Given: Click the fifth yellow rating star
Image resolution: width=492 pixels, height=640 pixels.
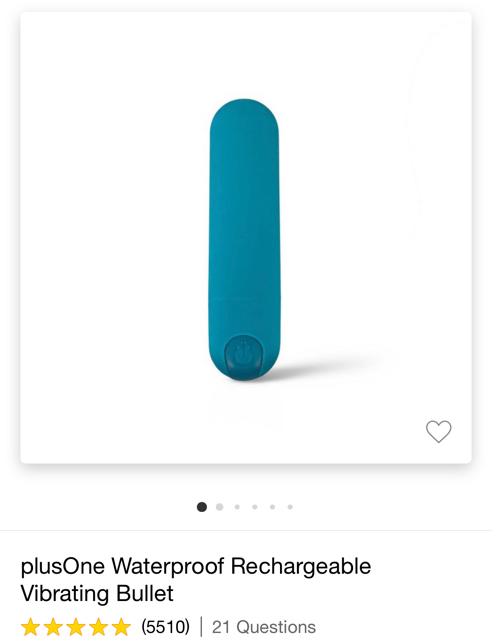Looking at the screenshot, I should tap(121, 627).
